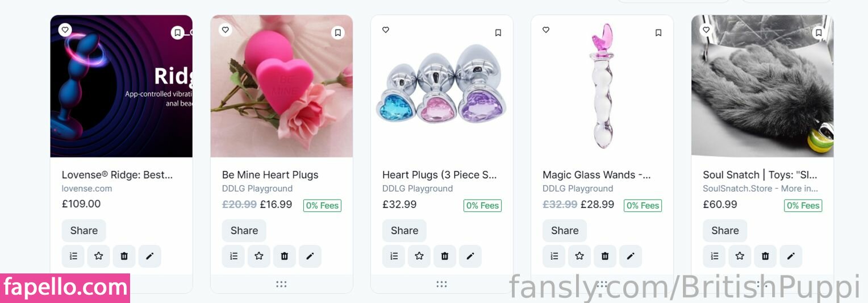This screenshot has width=868, height=303.
Task: Star the Lovense Ridge item
Action: tap(99, 256)
